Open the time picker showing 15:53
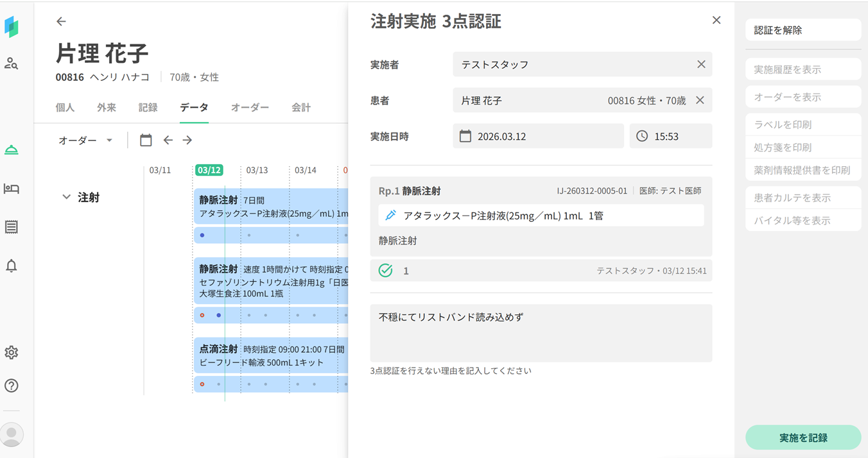This screenshot has width=868, height=458. [670, 137]
